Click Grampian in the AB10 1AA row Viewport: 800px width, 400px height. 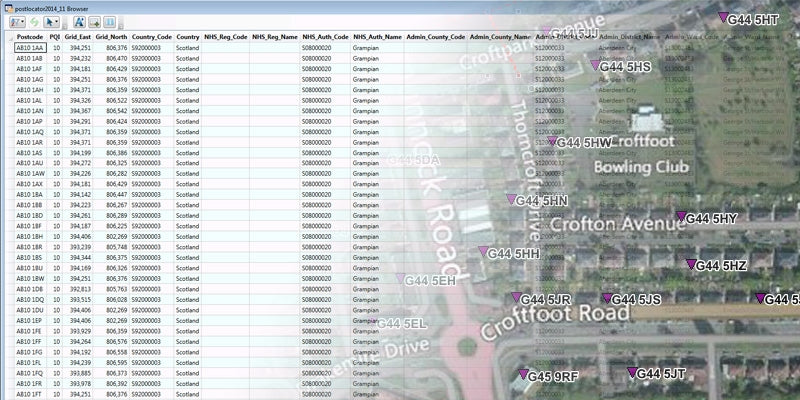[365, 48]
